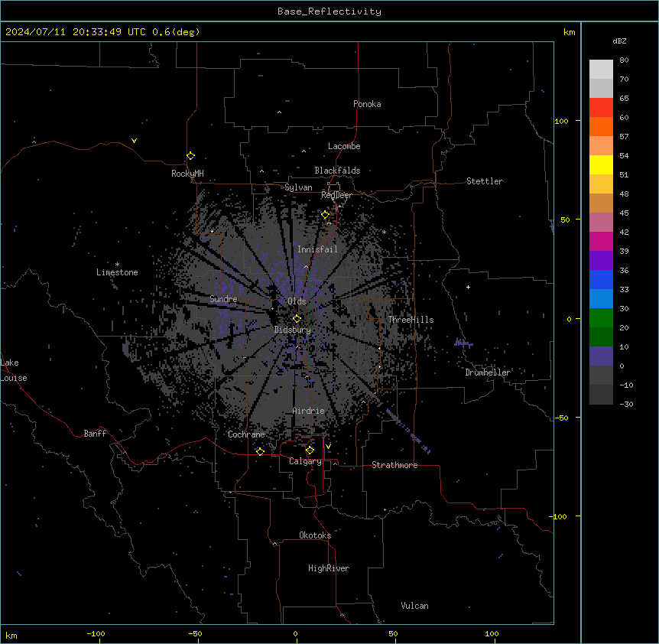The image size is (659, 644).
Task: Choose the bright green 20-30 dBZ swatch
Action: coord(601,318)
